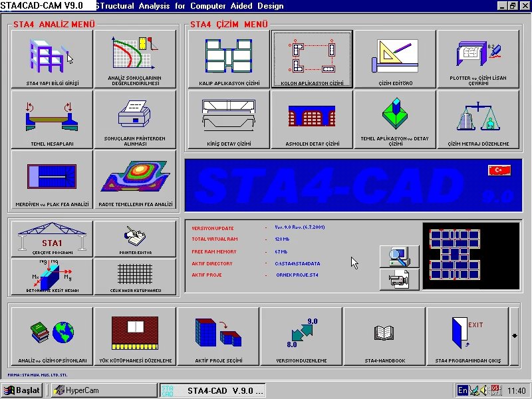This screenshot has width=532, height=399.
Task: Close the STA4CAD-CAM window
Action: coord(525,6)
